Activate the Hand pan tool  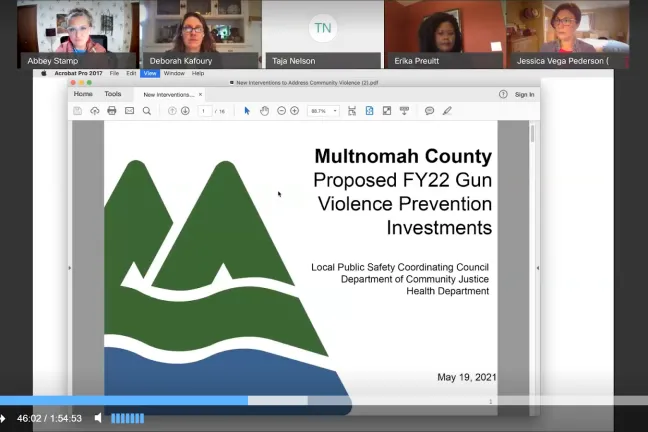(264, 111)
